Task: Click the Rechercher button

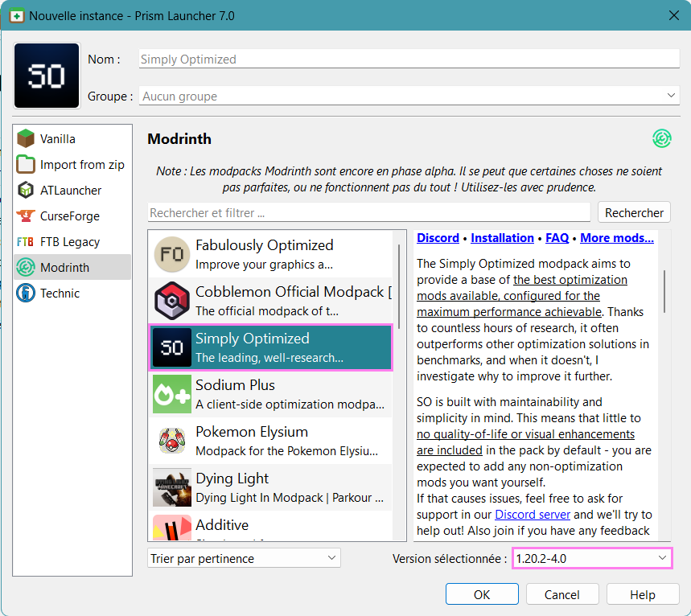Action: point(634,212)
